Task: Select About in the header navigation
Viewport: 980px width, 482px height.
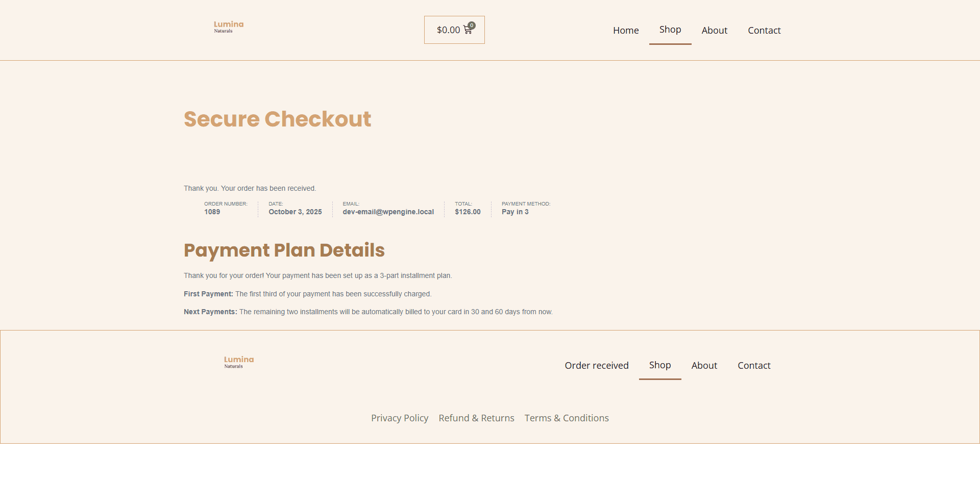Action: [x=714, y=31]
